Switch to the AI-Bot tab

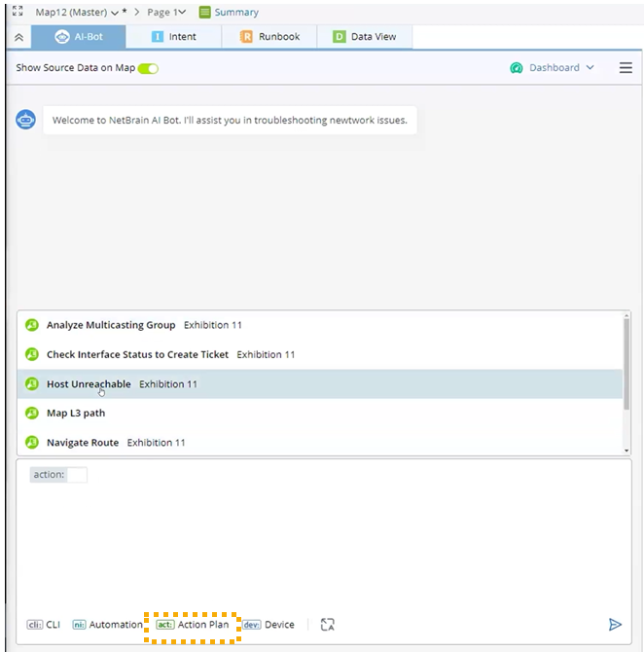tap(79, 37)
